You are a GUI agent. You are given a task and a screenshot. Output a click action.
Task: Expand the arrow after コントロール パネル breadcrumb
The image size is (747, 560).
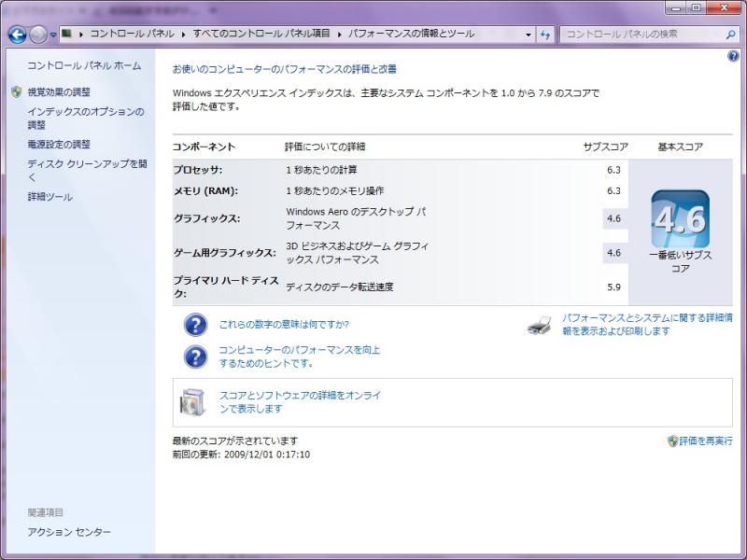point(186,34)
